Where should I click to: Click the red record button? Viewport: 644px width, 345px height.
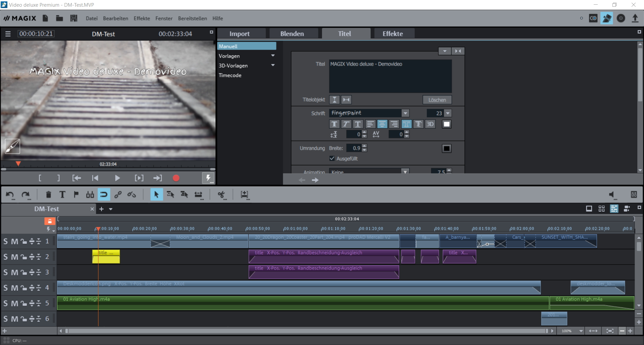point(176,178)
